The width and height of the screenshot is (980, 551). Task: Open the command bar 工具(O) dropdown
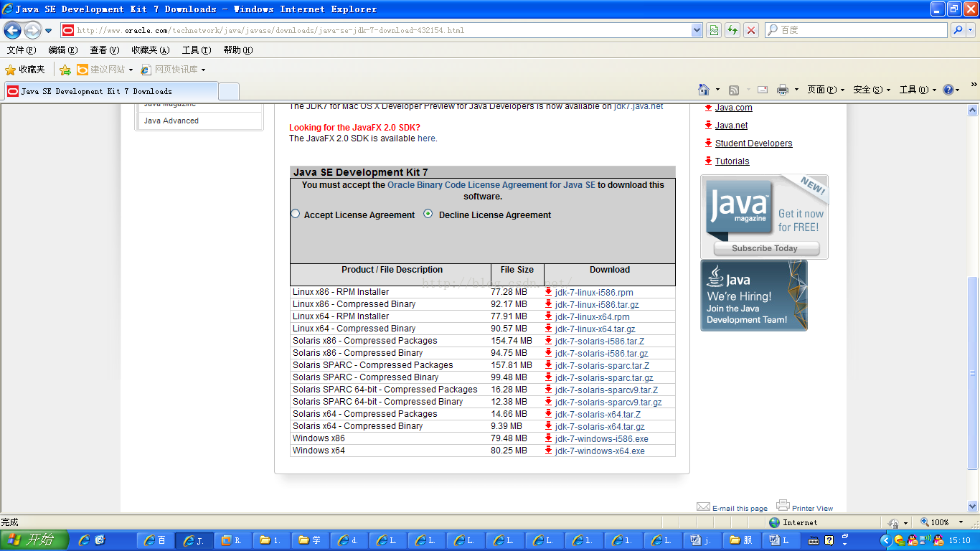pyautogui.click(x=918, y=90)
